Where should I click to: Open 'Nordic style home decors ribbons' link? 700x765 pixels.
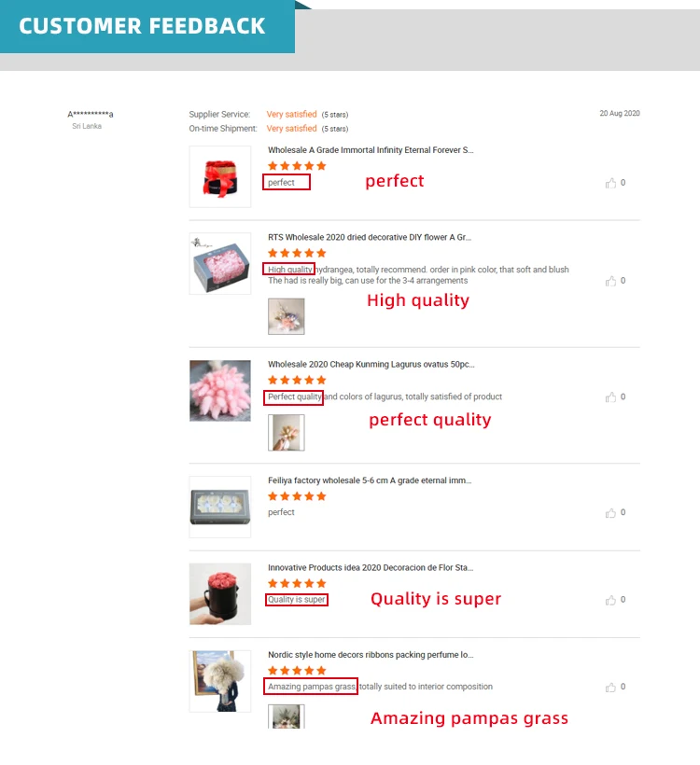(x=371, y=655)
